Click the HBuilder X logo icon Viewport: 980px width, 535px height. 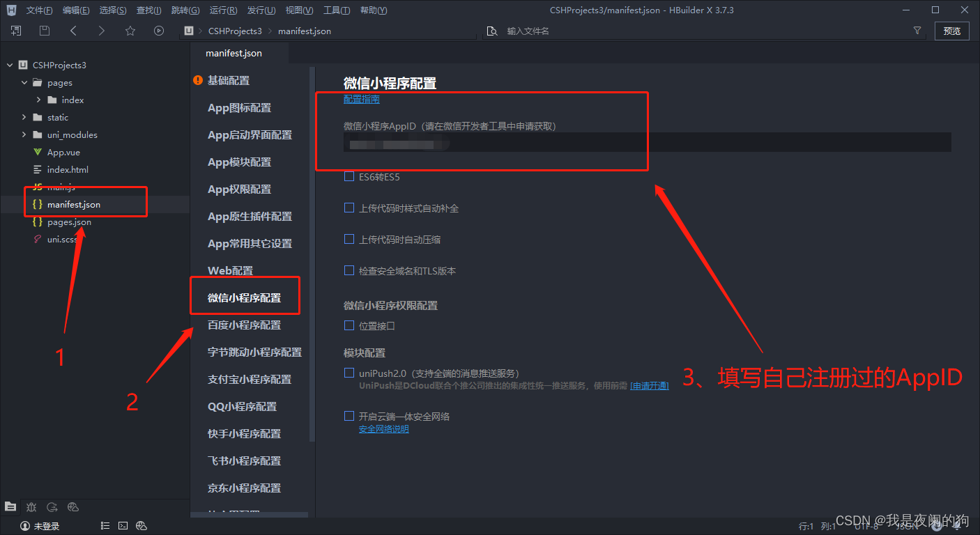(x=11, y=10)
